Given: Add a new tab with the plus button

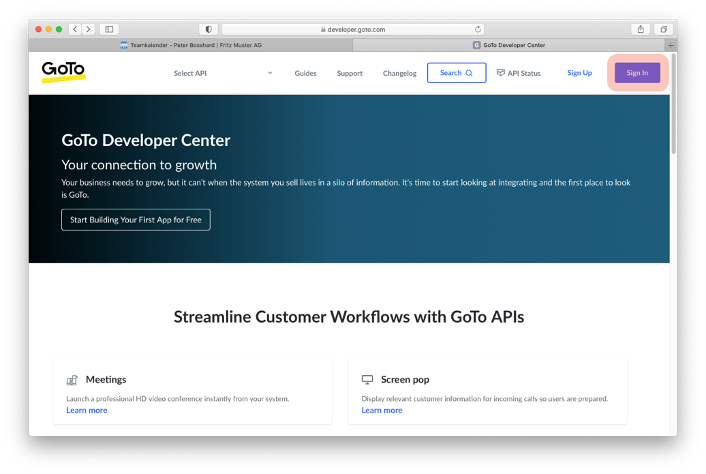Looking at the screenshot, I should (670, 45).
